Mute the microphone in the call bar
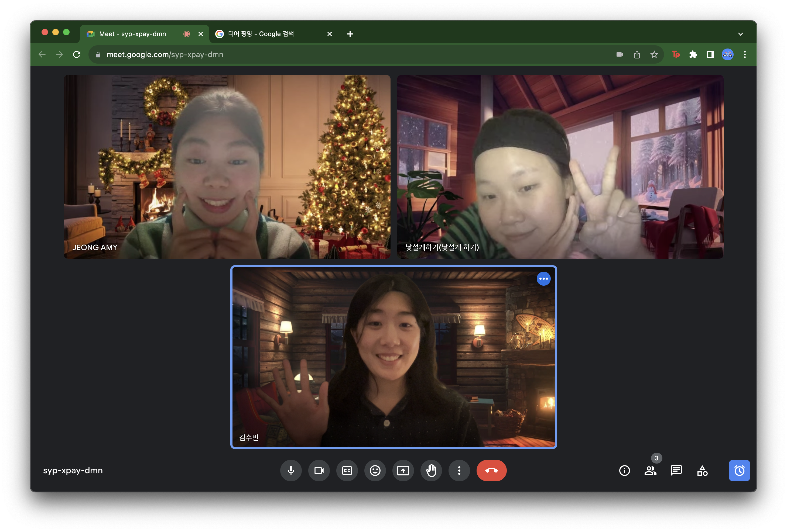Screen dimensions: 787x532 point(290,470)
